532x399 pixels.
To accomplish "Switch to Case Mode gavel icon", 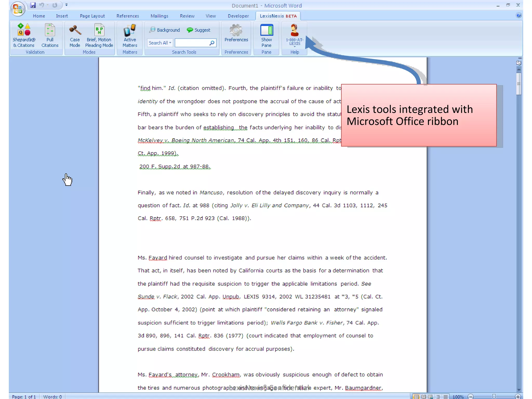I will pos(75,35).
